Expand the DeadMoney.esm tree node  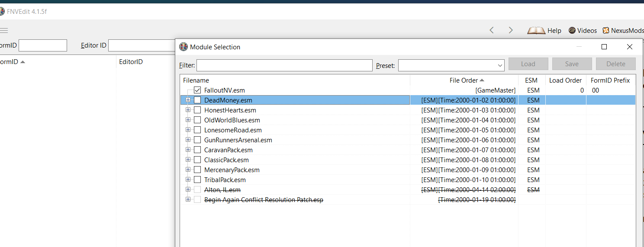tap(188, 99)
